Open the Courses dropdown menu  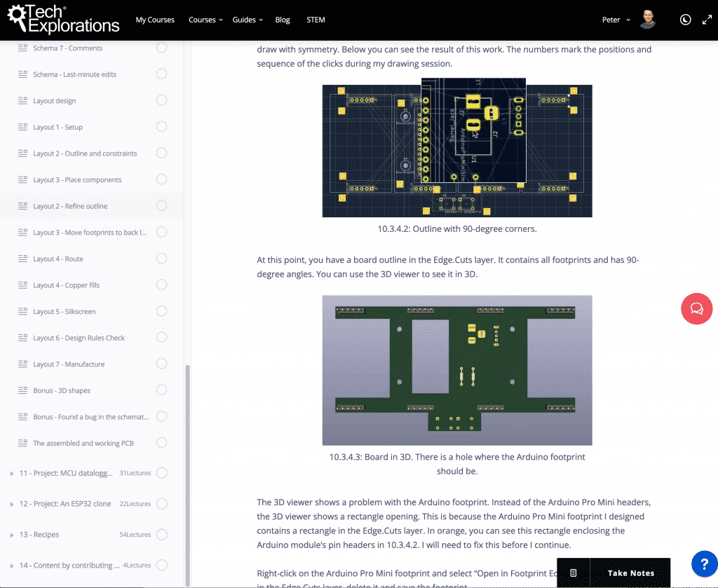click(x=205, y=20)
